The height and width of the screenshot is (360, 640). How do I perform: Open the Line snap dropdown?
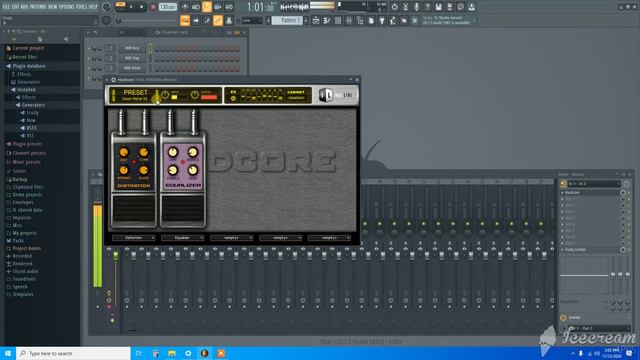(x=252, y=20)
